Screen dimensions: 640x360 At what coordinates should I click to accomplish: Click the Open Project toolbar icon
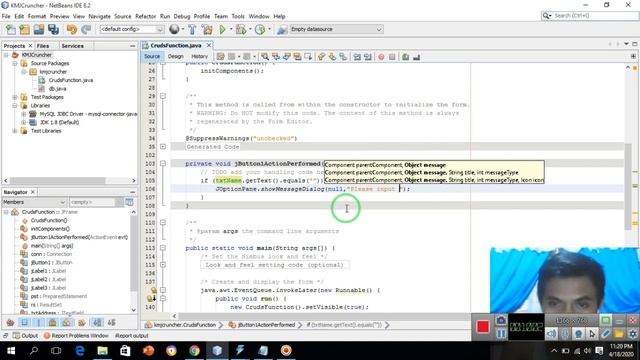point(39,29)
